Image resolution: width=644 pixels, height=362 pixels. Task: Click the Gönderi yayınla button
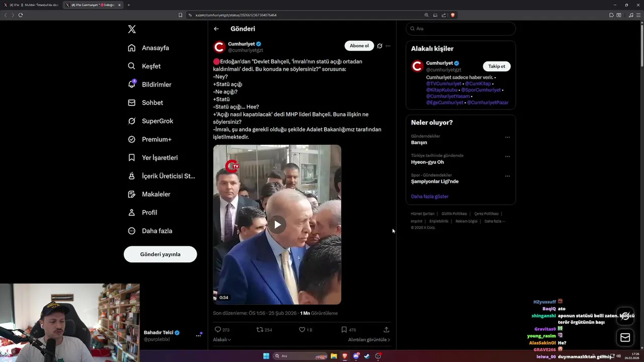coord(160,254)
